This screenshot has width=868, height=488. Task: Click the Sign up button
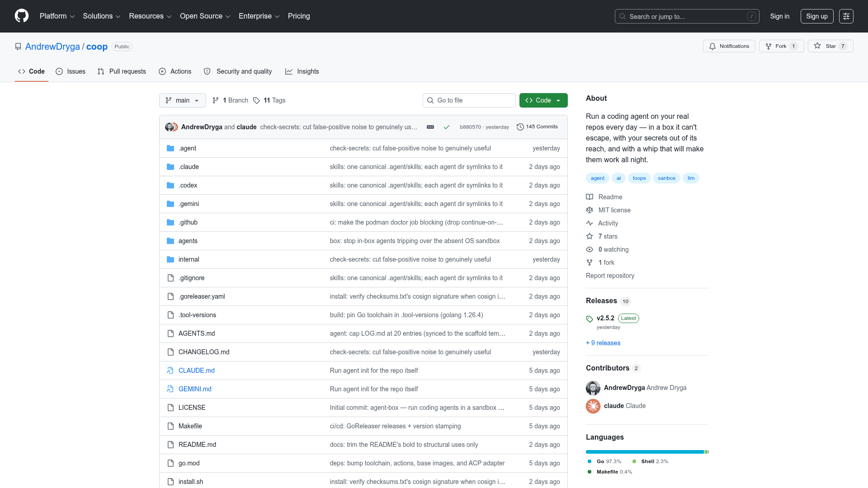tap(817, 16)
